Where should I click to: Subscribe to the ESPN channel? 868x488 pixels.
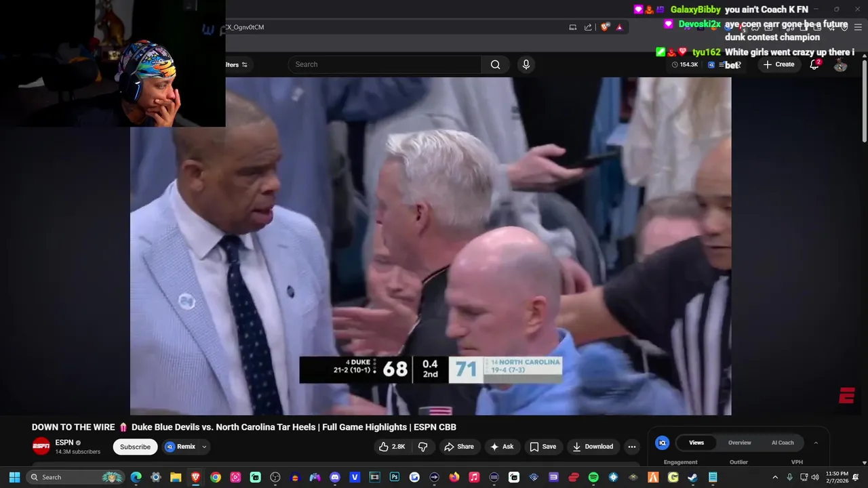click(x=135, y=447)
